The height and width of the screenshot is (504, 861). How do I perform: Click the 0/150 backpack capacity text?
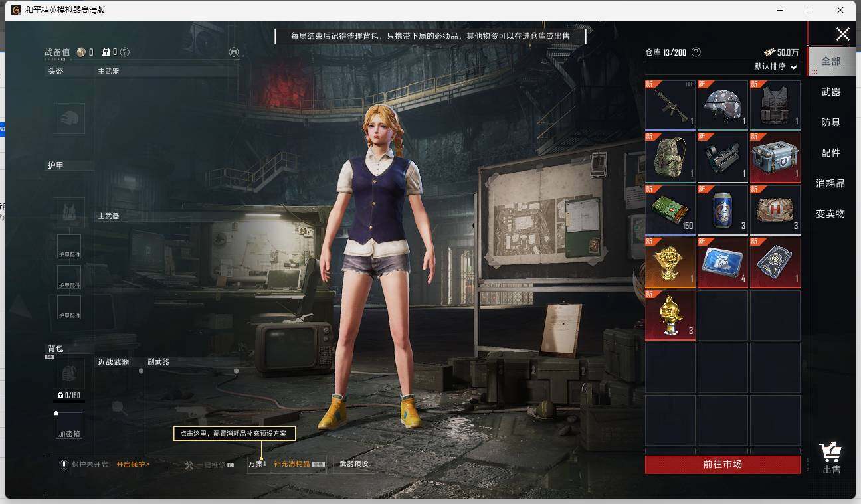pos(69,396)
